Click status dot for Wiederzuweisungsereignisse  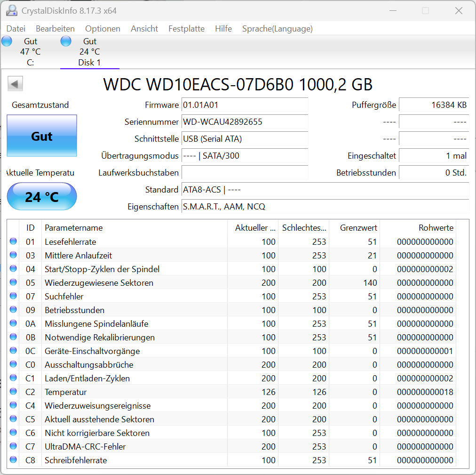pos(13,405)
